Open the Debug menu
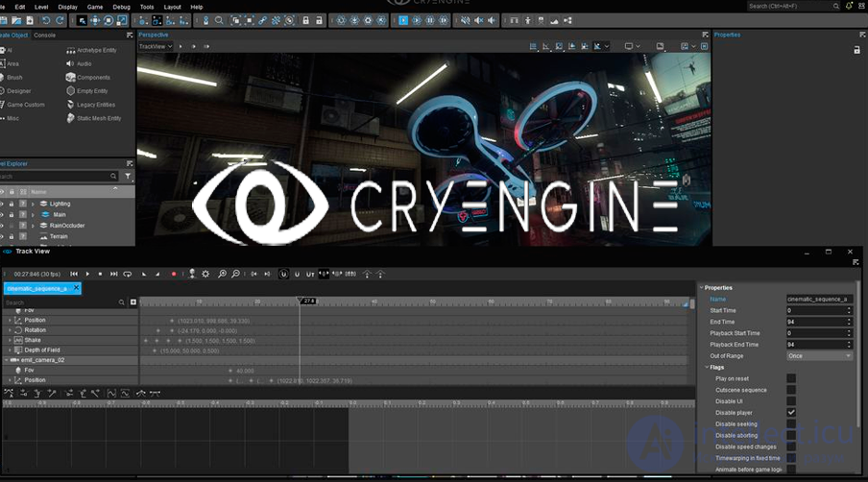868x482 pixels. pyautogui.click(x=121, y=7)
